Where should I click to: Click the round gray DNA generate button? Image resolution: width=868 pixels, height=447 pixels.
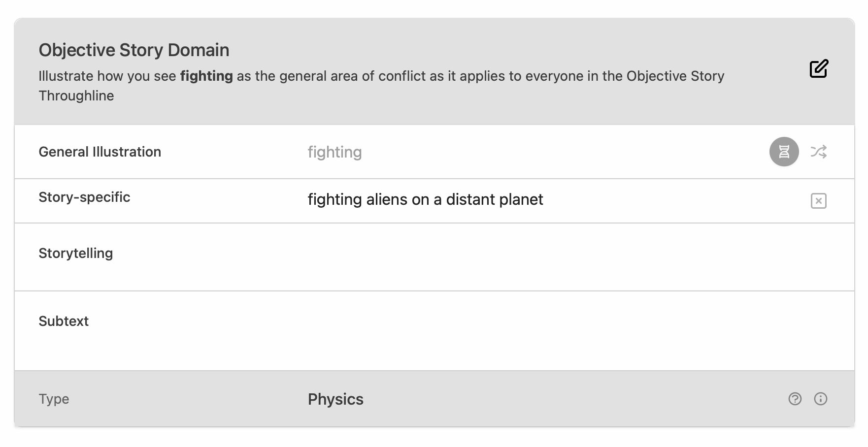point(784,152)
